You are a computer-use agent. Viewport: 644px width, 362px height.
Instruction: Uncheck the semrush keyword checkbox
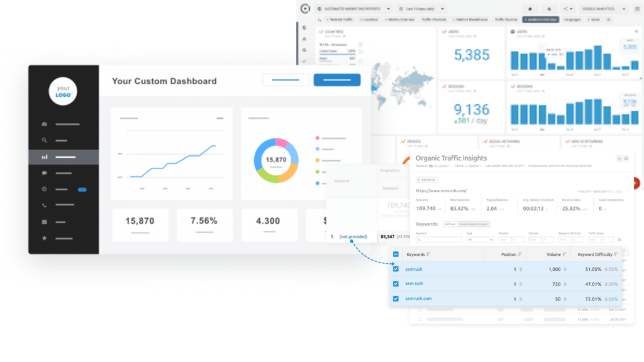(x=396, y=269)
